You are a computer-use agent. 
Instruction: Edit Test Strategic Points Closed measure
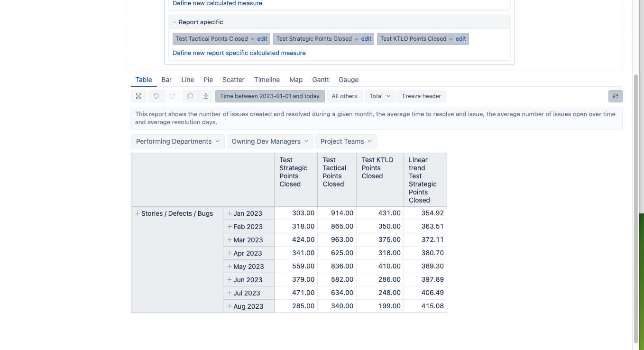click(x=366, y=39)
